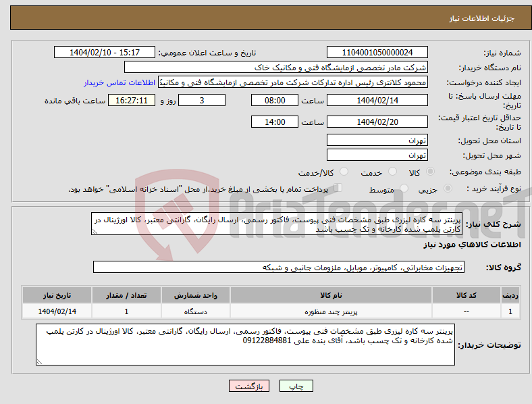This screenshot has width=532, height=404.
Task: Open the اطلاعات تماس خریدار link
Action: click(x=119, y=82)
